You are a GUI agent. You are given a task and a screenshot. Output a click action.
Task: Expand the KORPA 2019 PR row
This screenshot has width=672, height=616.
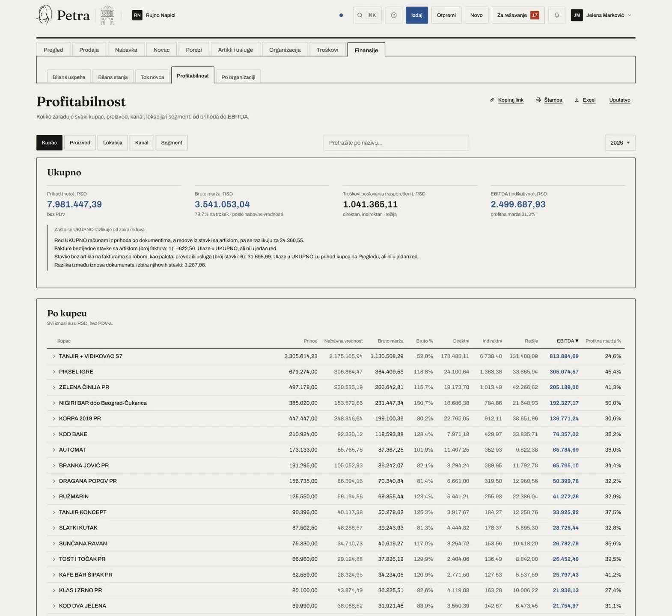point(54,419)
